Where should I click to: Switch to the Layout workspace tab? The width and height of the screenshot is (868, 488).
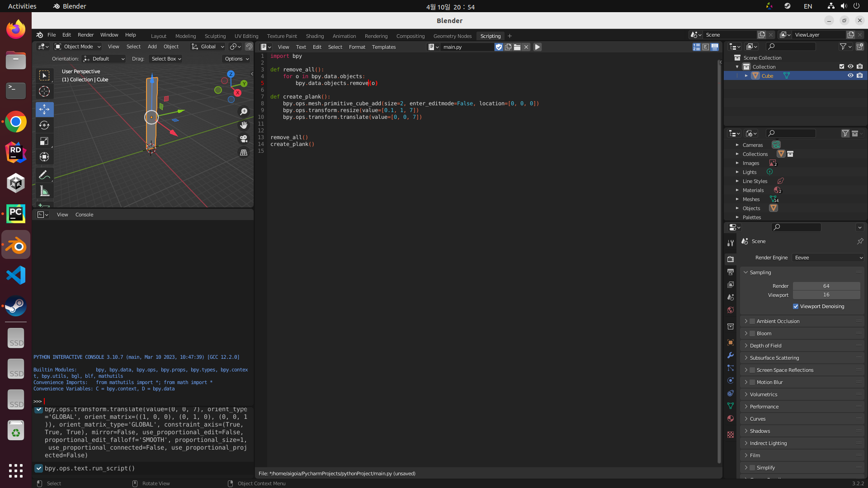(x=159, y=36)
